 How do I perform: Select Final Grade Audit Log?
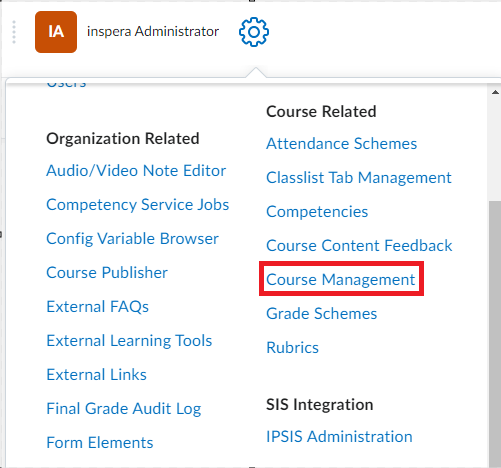point(124,409)
